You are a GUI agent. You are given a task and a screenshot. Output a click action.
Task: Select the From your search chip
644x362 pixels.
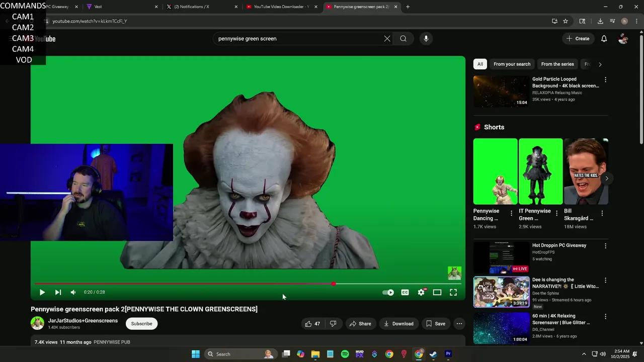512,64
